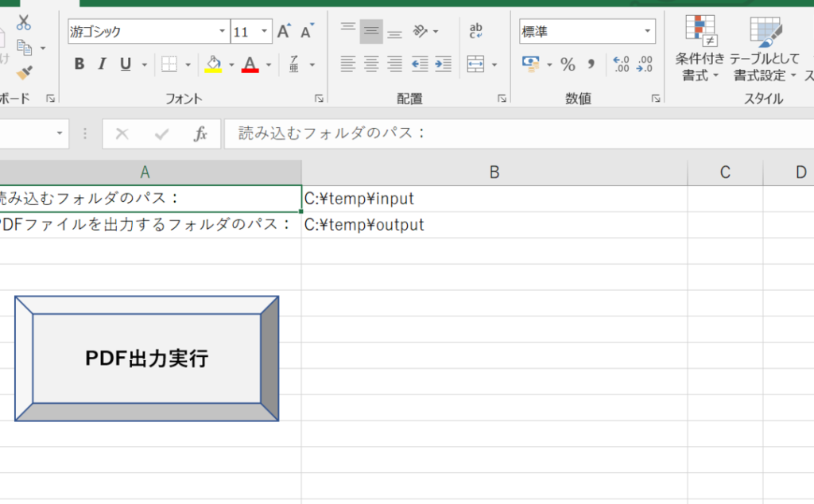Screen dimensions: 814x504
Task: Click the yellow fill color button
Action: [x=212, y=64]
